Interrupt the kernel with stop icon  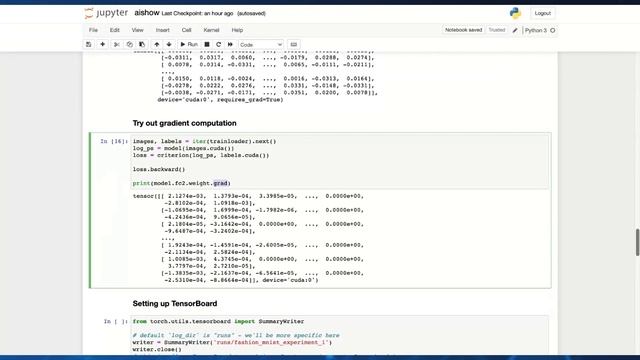click(207, 44)
